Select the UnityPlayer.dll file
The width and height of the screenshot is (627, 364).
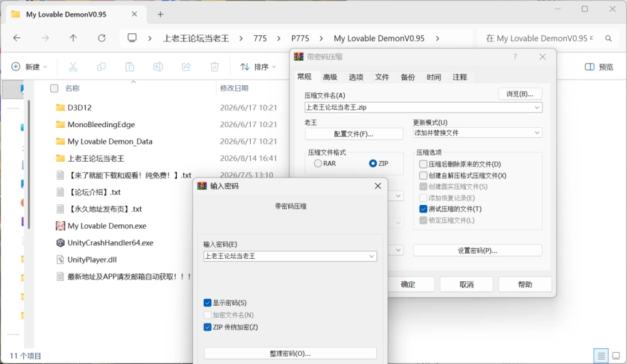click(x=92, y=260)
